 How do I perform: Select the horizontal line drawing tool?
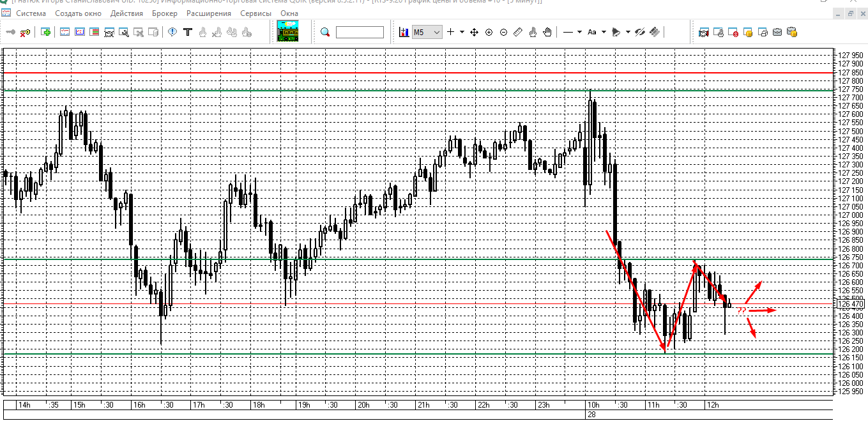[568, 32]
